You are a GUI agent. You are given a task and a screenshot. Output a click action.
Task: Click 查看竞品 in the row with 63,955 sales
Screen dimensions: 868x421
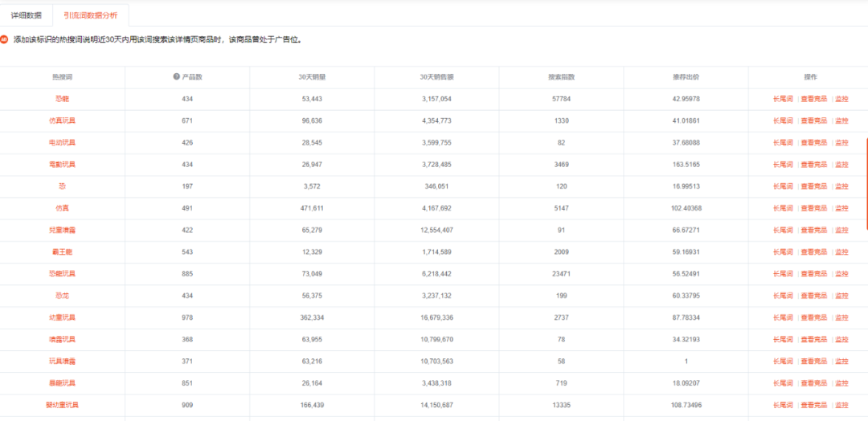pos(813,339)
